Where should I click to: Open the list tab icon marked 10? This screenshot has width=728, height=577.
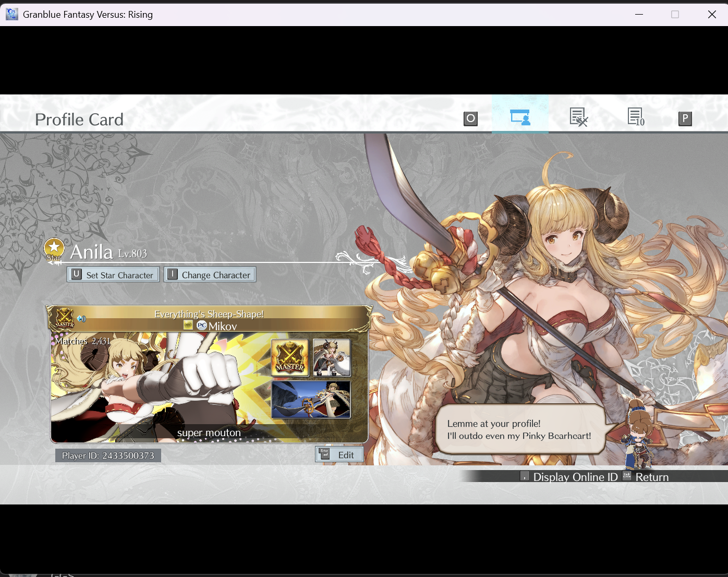[x=636, y=117]
